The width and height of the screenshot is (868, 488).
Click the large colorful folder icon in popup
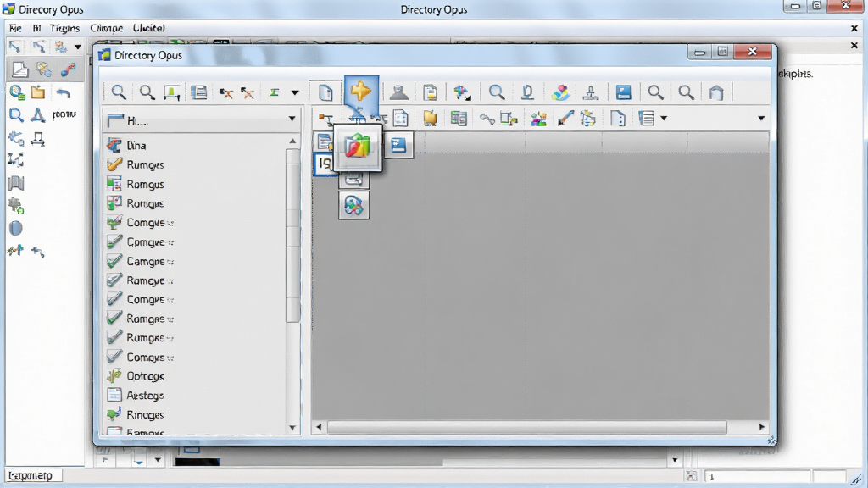coord(358,147)
